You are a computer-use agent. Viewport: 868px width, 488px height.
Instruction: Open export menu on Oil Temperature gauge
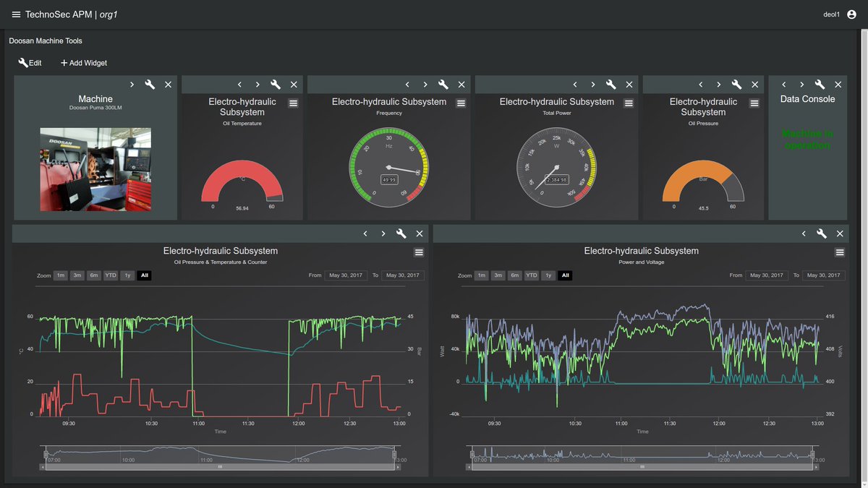294,103
